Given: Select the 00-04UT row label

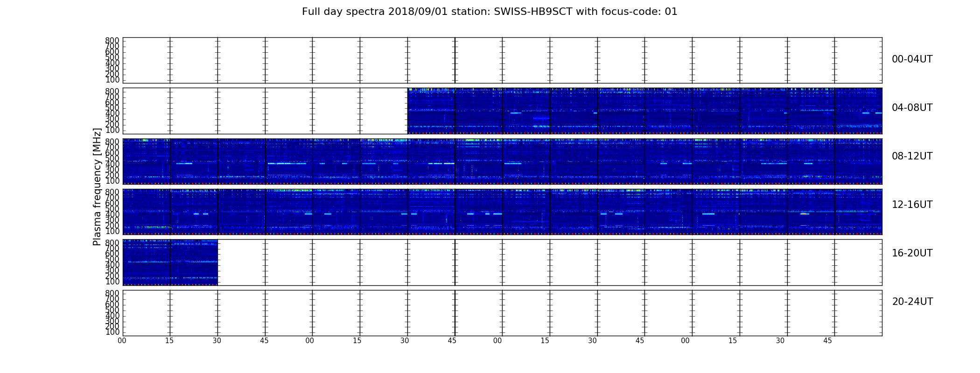Looking at the screenshot, I should pyautogui.click(x=912, y=59).
